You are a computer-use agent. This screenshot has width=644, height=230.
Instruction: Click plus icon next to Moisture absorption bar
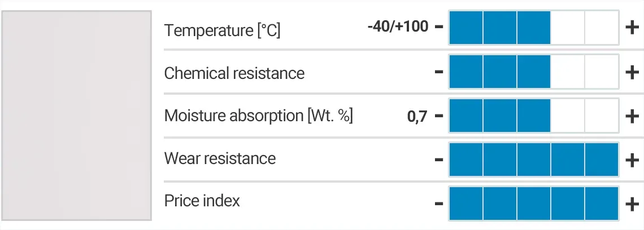click(x=632, y=116)
